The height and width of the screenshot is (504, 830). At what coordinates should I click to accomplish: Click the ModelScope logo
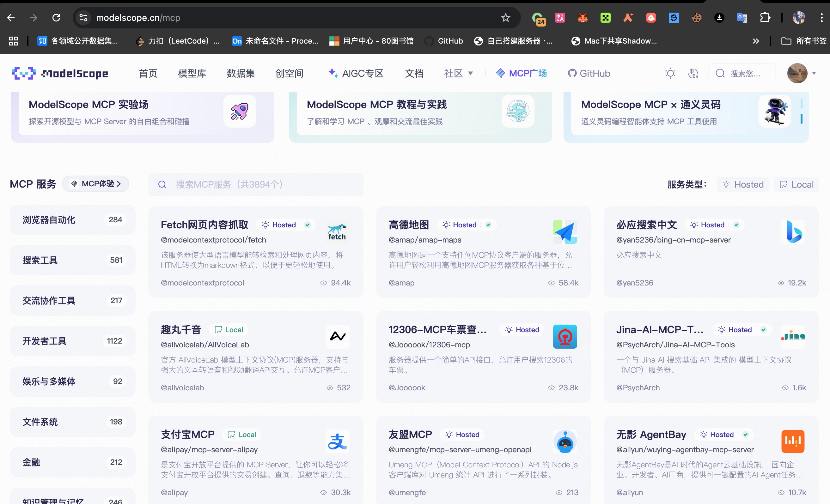(x=60, y=73)
